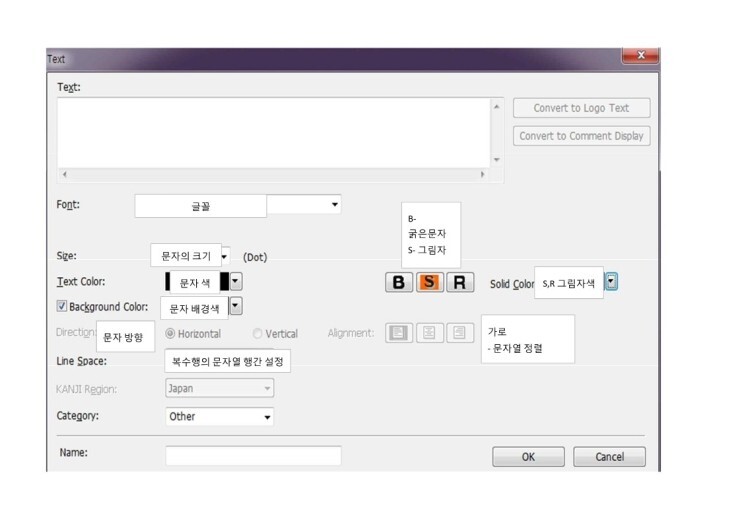Click the Line Space label
The image size is (740, 523).
point(82,361)
